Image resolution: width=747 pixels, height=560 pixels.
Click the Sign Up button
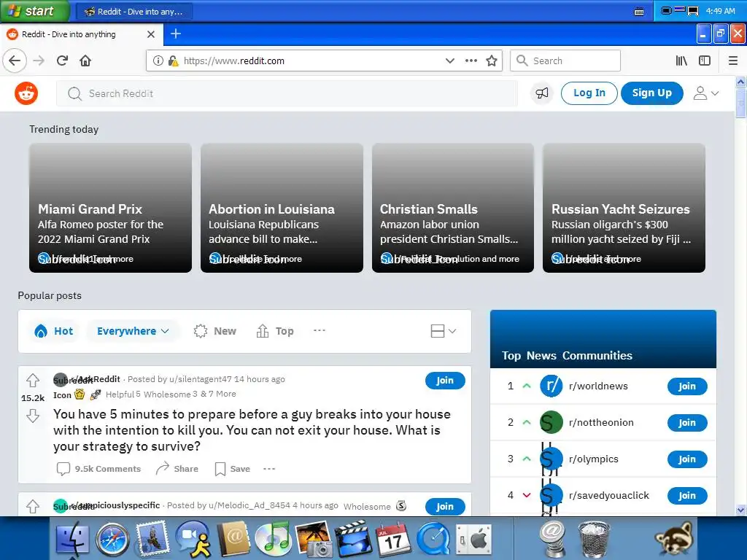pyautogui.click(x=651, y=93)
